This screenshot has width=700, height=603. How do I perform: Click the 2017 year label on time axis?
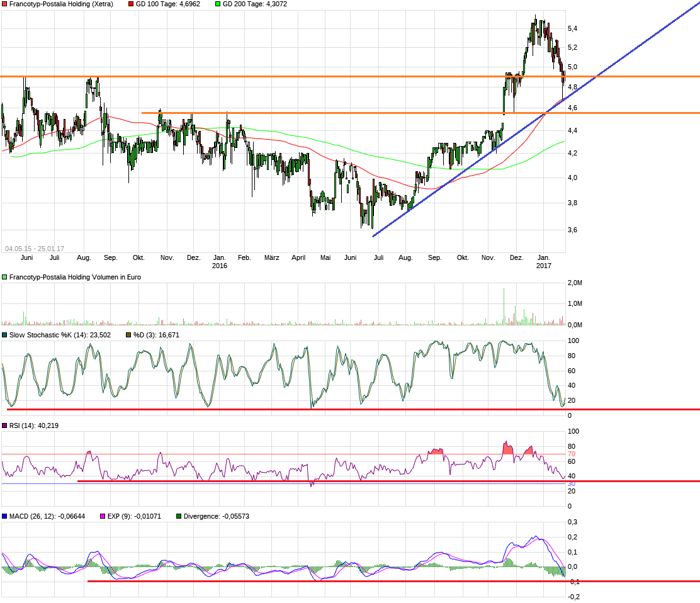[543, 266]
